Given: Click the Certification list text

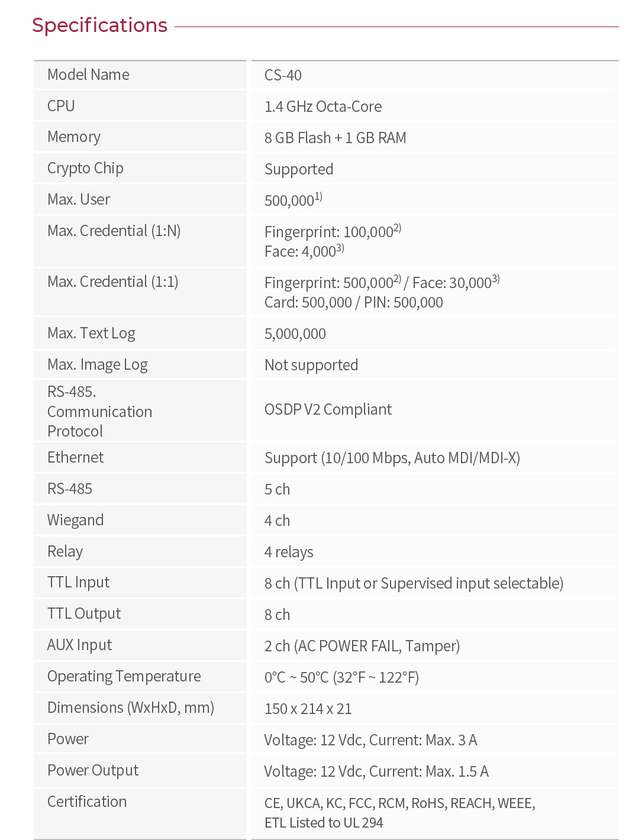Looking at the screenshot, I should 400,813.
